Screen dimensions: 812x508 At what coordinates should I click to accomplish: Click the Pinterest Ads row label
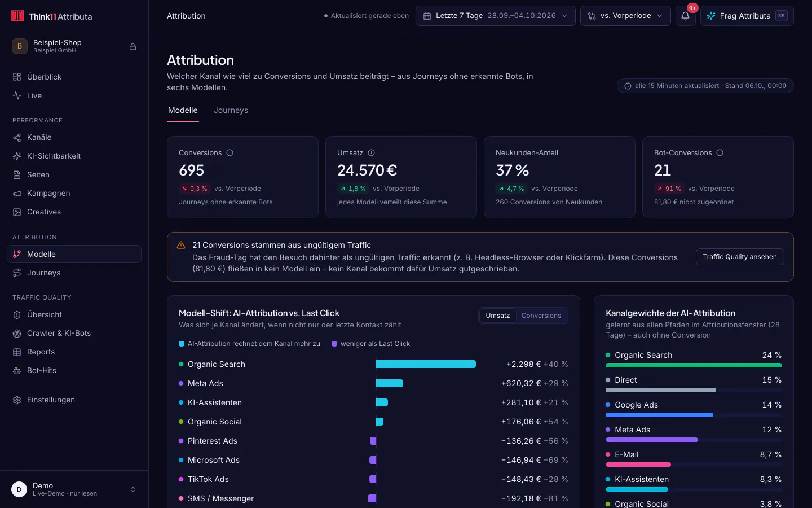tap(213, 441)
